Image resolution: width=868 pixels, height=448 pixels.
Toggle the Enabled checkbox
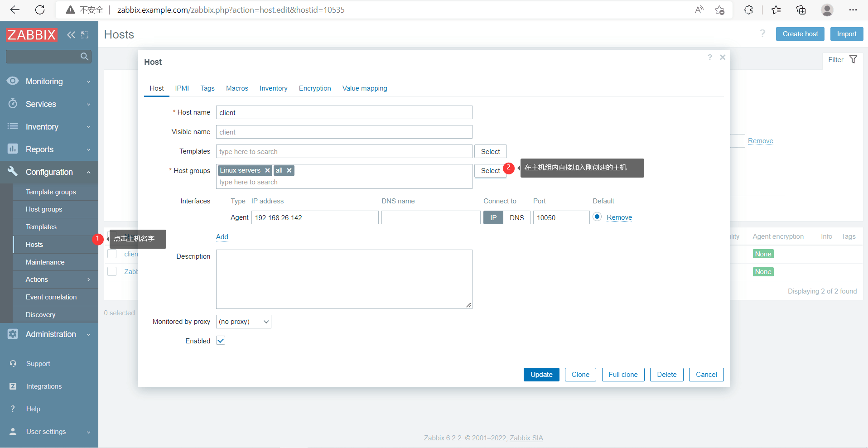(221, 341)
